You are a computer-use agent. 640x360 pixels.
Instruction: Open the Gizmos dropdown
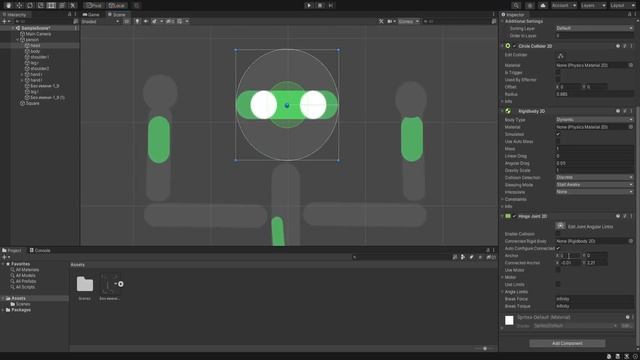click(x=409, y=21)
